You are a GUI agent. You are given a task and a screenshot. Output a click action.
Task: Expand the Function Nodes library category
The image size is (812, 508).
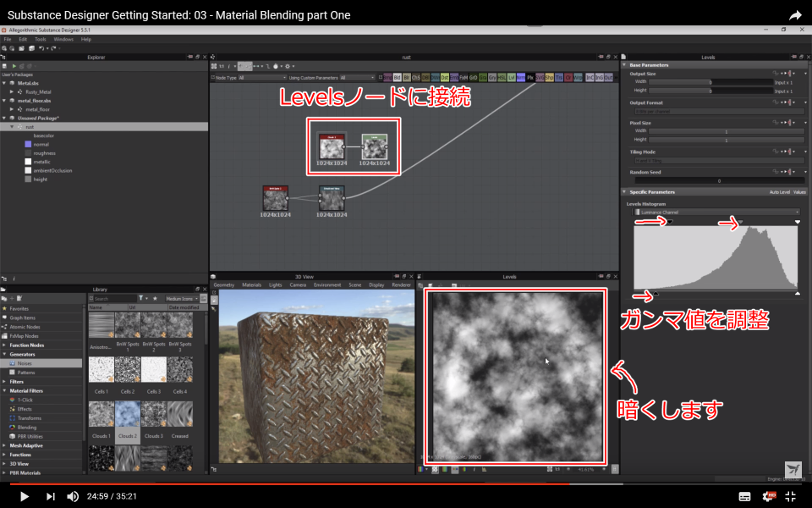pos(5,345)
